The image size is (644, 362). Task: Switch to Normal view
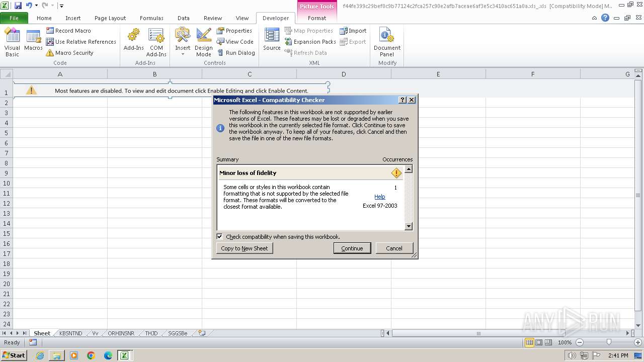529,342
